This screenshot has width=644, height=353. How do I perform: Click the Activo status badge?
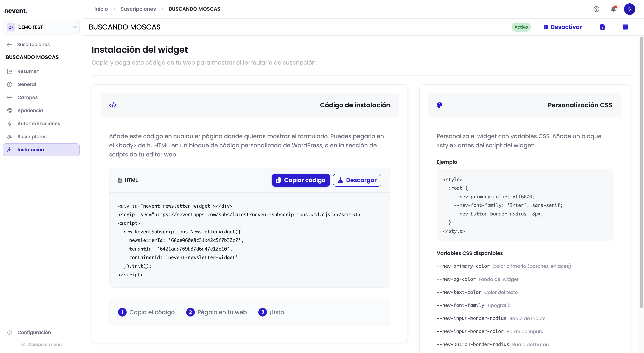tap(521, 27)
